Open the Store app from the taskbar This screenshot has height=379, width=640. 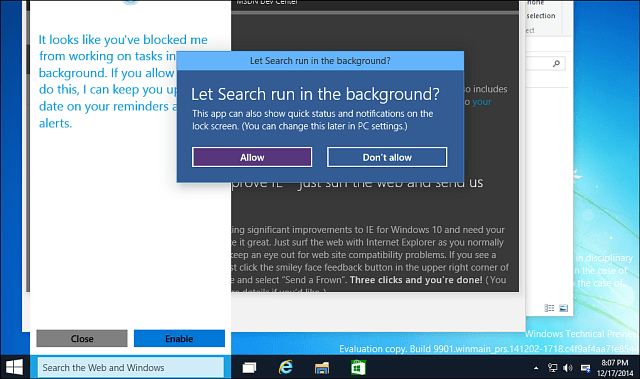click(x=358, y=368)
